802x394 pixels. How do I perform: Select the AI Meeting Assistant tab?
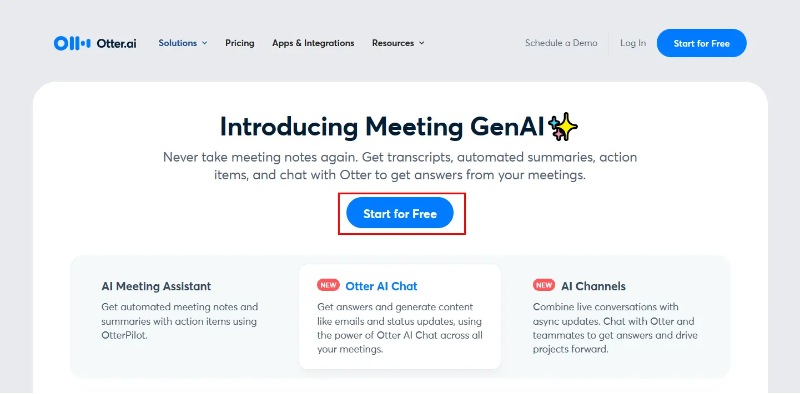coord(184,315)
